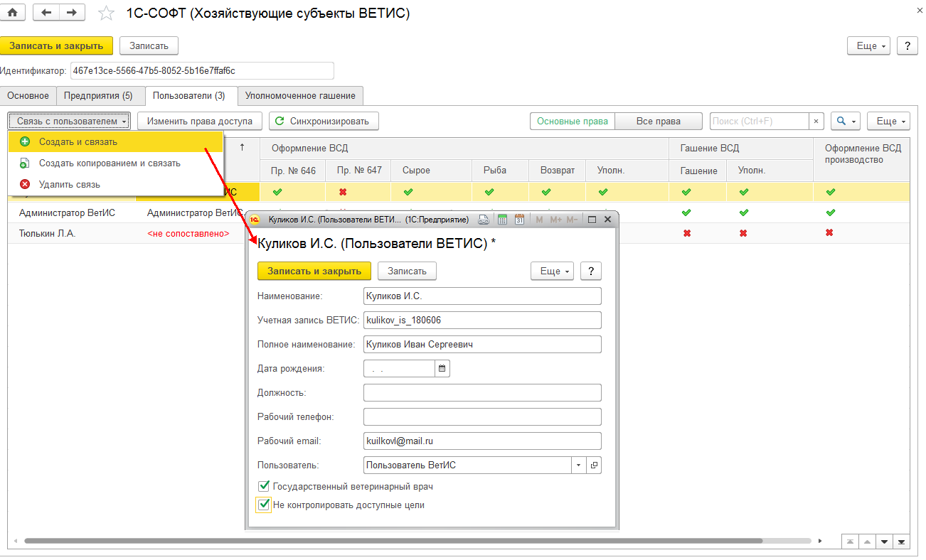Click into the Идентификатор field

pos(202,71)
